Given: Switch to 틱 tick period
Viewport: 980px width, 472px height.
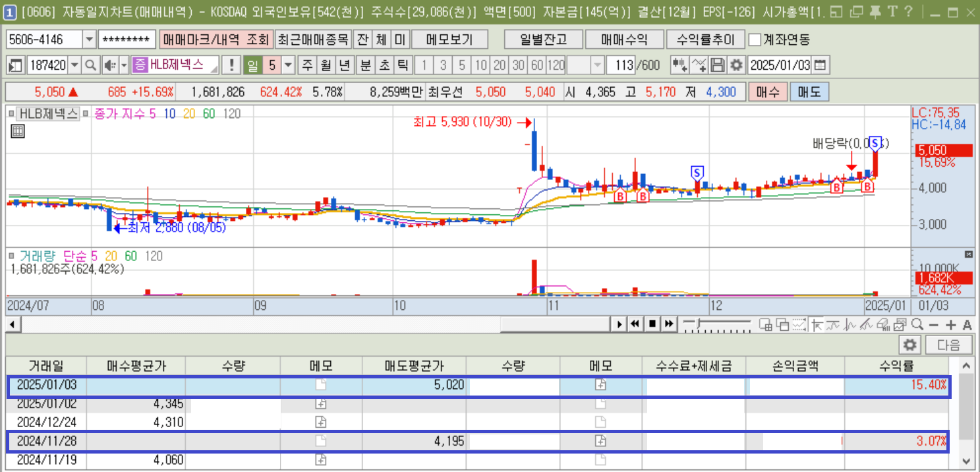Looking at the screenshot, I should (402, 65).
